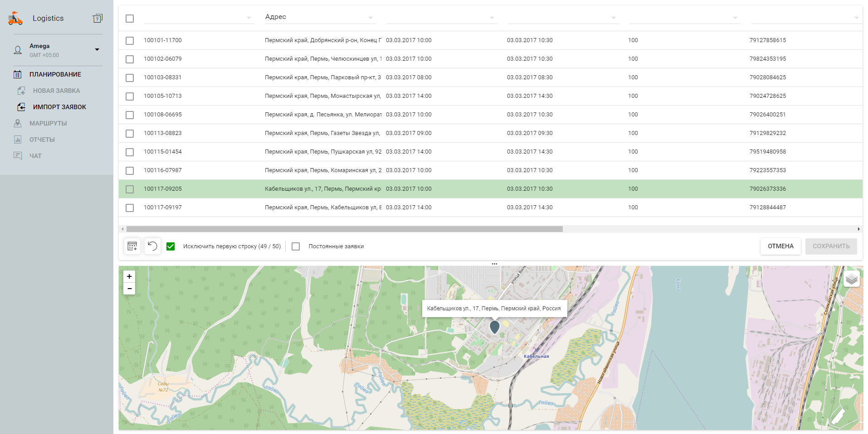The width and height of the screenshot is (868, 434).
Task: Zoom out on the map
Action: tap(129, 289)
